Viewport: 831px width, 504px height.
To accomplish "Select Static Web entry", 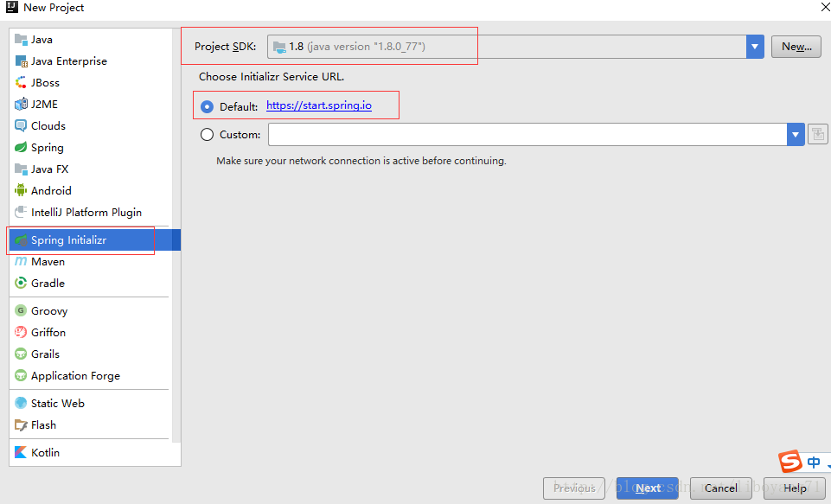I will [91, 404].
